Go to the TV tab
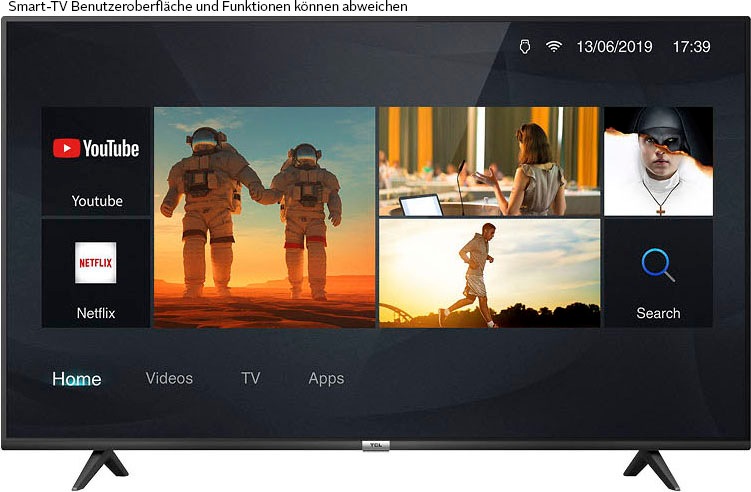 [x=250, y=378]
